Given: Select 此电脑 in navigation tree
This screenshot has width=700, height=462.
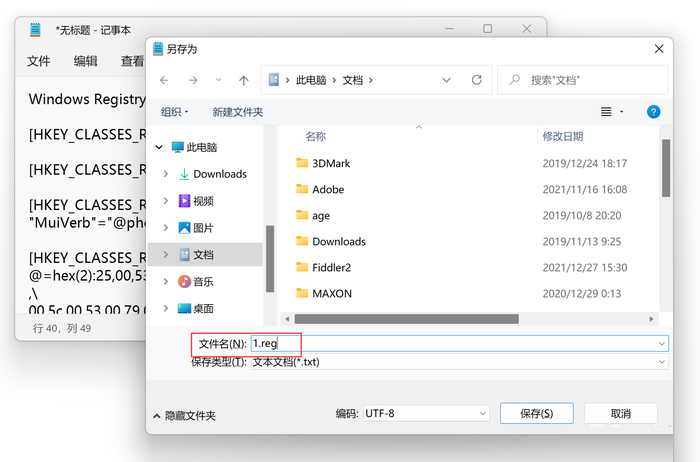Looking at the screenshot, I should pos(201,147).
